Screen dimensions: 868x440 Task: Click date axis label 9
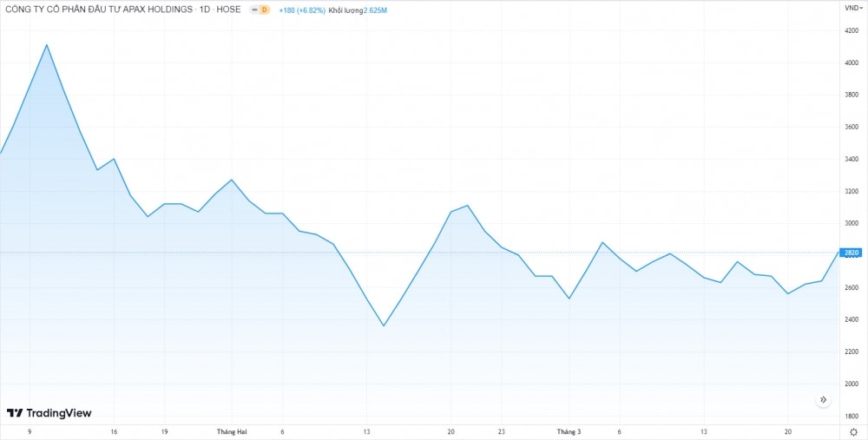pos(30,431)
